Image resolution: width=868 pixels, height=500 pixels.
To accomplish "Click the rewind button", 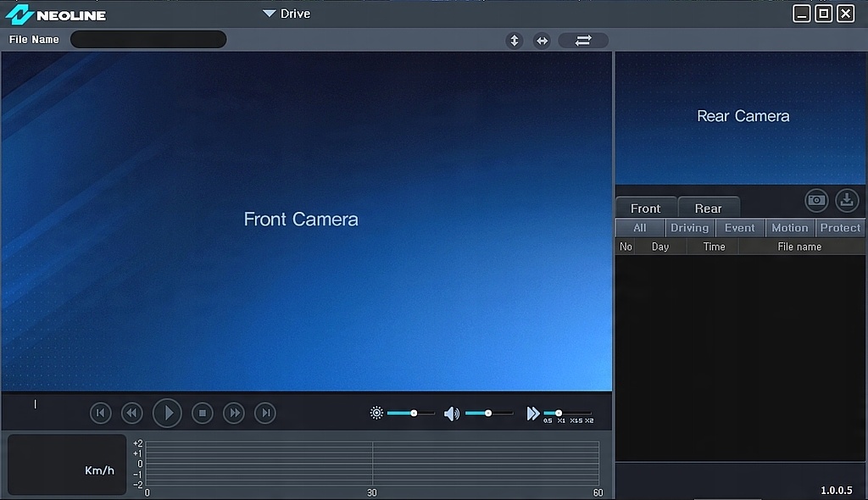I will click(x=131, y=413).
